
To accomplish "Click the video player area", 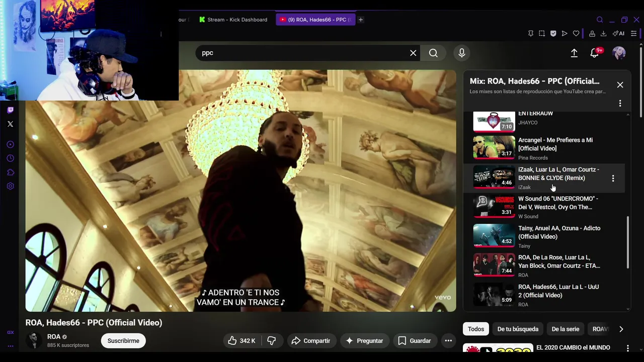I will (x=240, y=191).
